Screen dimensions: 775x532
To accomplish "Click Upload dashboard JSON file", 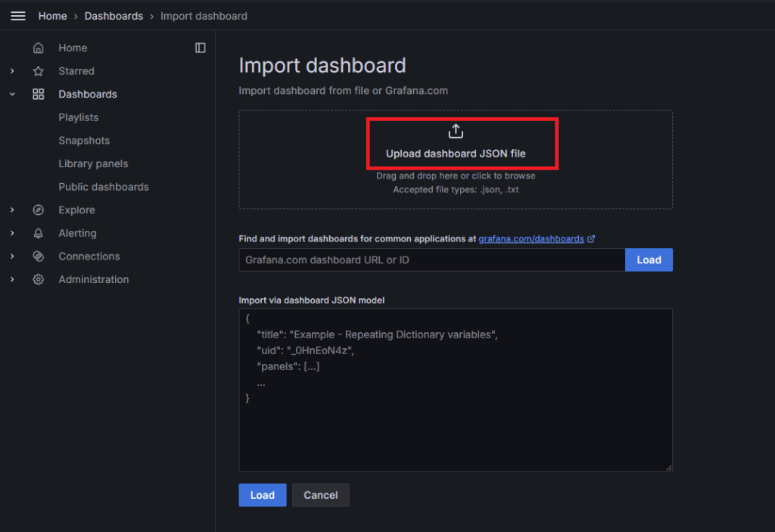I will [456, 154].
